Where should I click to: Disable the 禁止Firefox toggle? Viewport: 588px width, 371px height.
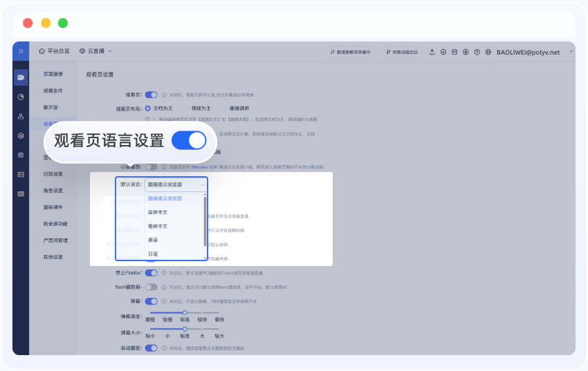151,273
